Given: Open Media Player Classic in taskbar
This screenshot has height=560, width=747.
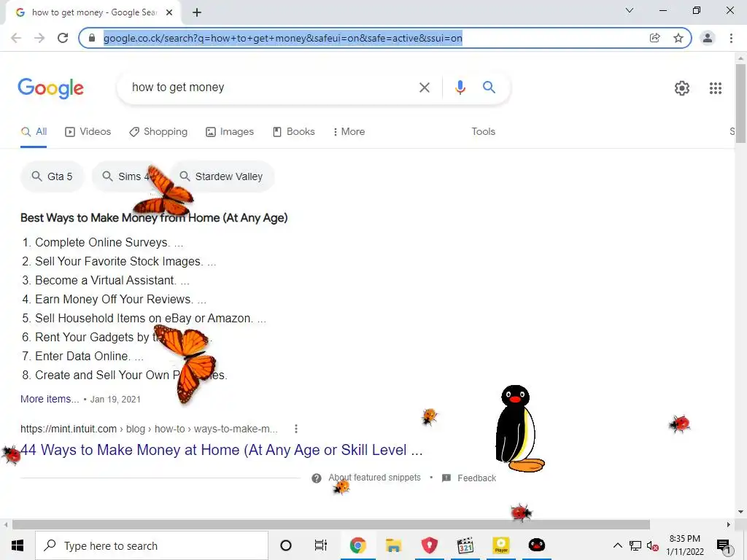Looking at the screenshot, I should coord(465,545).
